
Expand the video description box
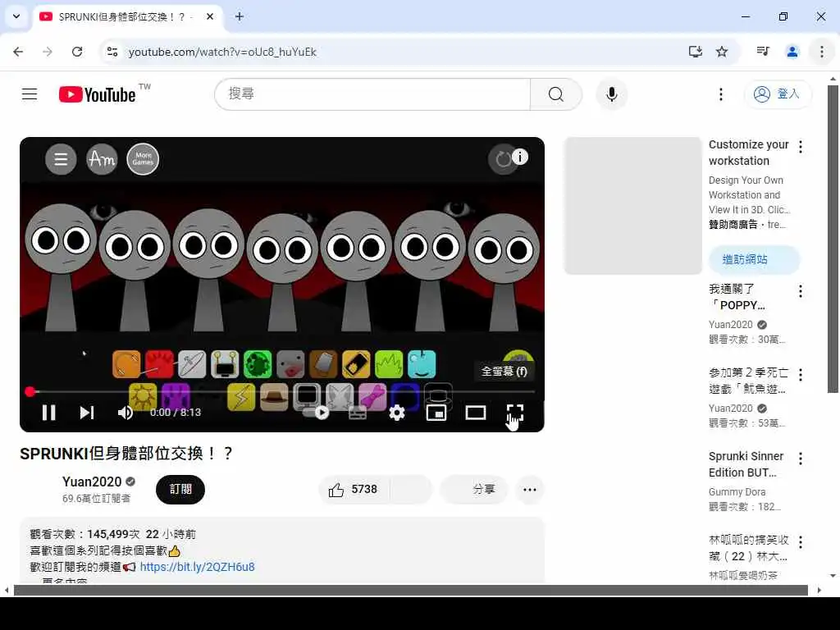[282, 550]
